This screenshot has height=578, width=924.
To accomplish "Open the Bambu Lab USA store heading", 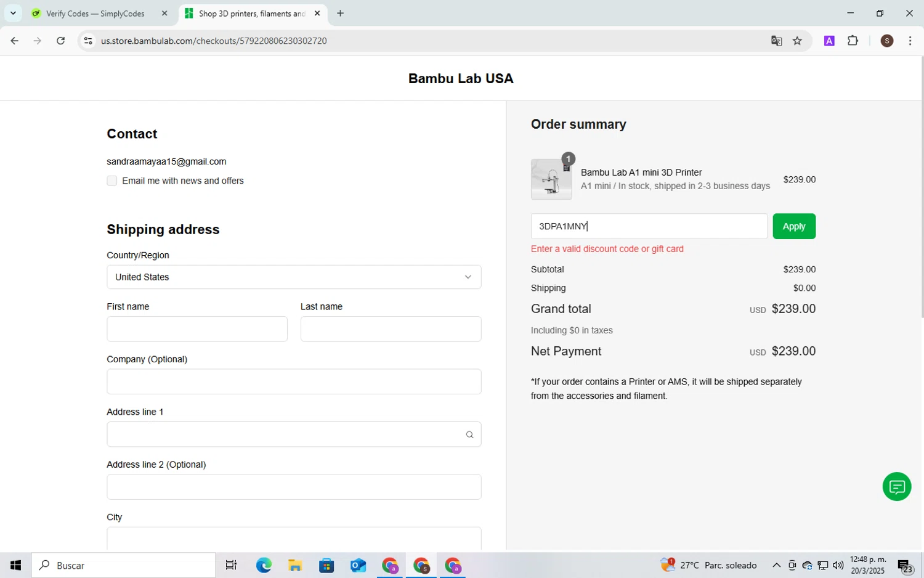I will (x=461, y=78).
